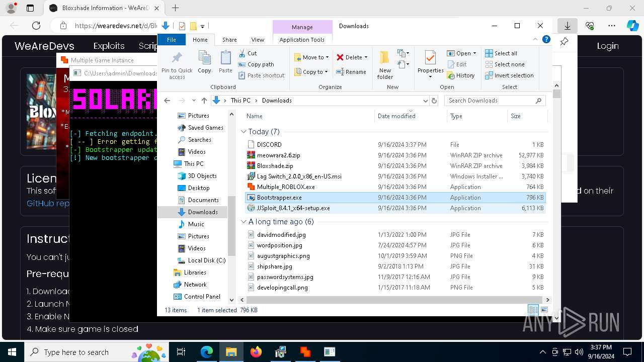Viewport: 644px width, 362px height.
Task: Open the Properties button
Action: pos(430,64)
